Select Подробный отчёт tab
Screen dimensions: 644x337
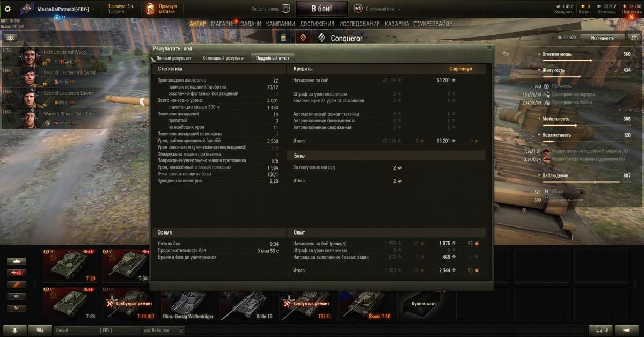[x=273, y=58]
